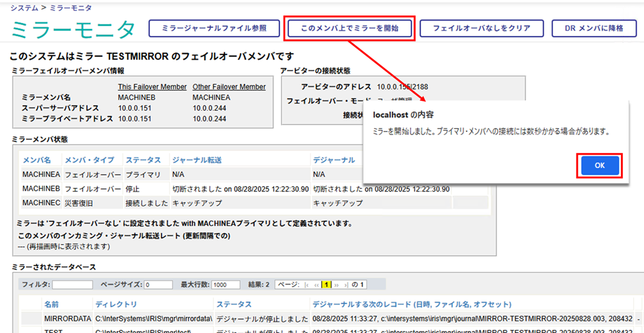Viewport: 644px width, 333px height.
Task: Select the DR メンバに降格 button
Action: tap(594, 28)
